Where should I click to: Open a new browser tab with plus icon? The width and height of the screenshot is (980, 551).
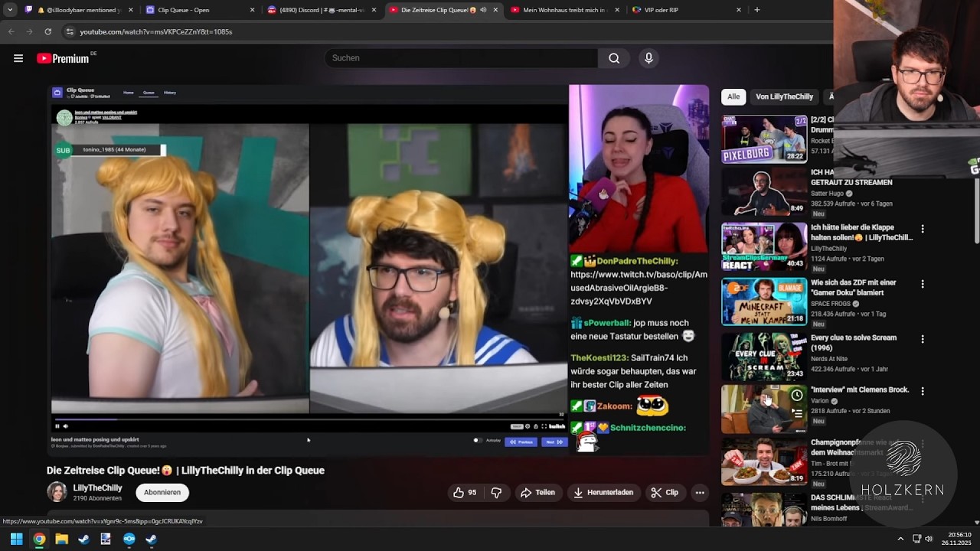coord(757,10)
